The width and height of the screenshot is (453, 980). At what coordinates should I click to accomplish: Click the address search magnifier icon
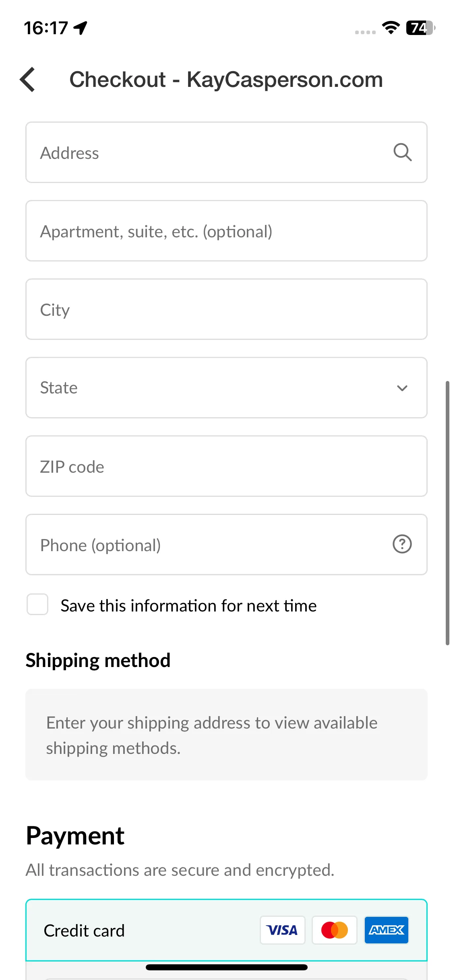coord(402,152)
